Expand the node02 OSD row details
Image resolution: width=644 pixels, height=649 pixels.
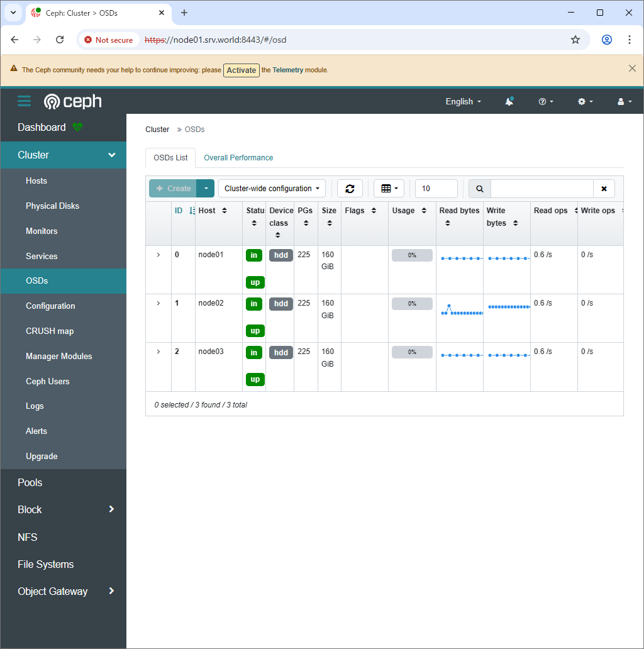[x=158, y=303]
